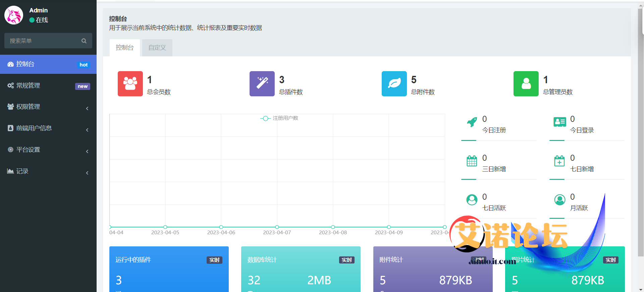Click the 今日登录 ID card icon

560,122
